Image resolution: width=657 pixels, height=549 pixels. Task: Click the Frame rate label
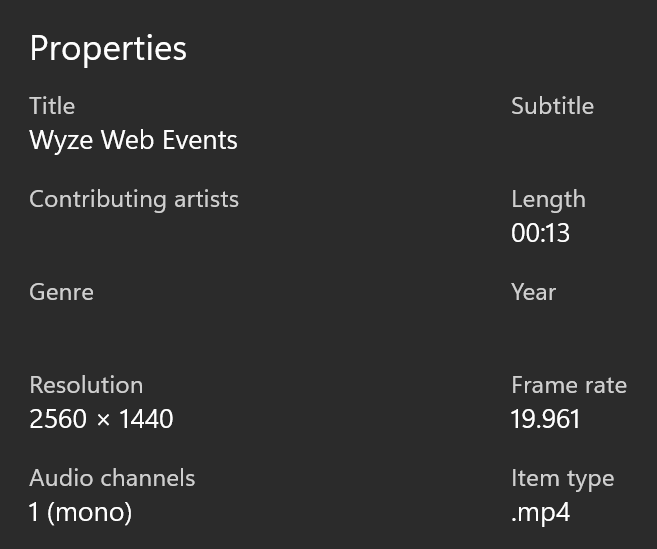click(x=569, y=385)
